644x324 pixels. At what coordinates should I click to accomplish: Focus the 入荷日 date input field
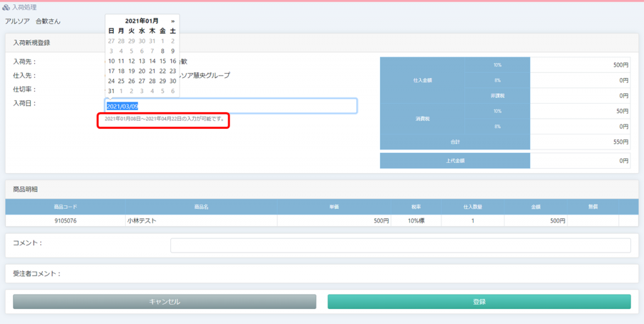(231, 106)
